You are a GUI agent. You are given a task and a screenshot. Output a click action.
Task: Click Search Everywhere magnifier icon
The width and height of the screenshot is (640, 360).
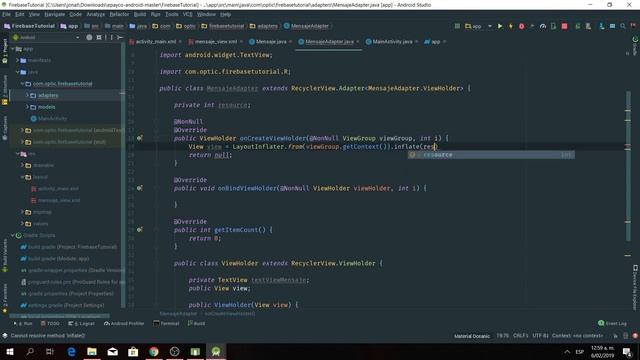(623, 26)
